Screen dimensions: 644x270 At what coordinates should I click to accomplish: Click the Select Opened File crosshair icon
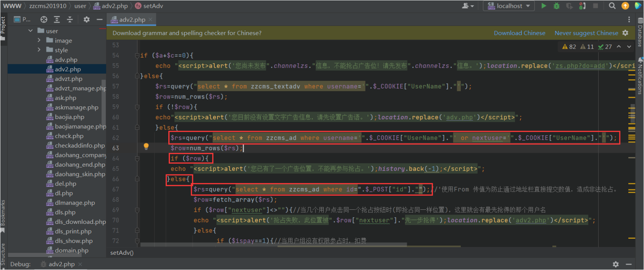point(44,20)
